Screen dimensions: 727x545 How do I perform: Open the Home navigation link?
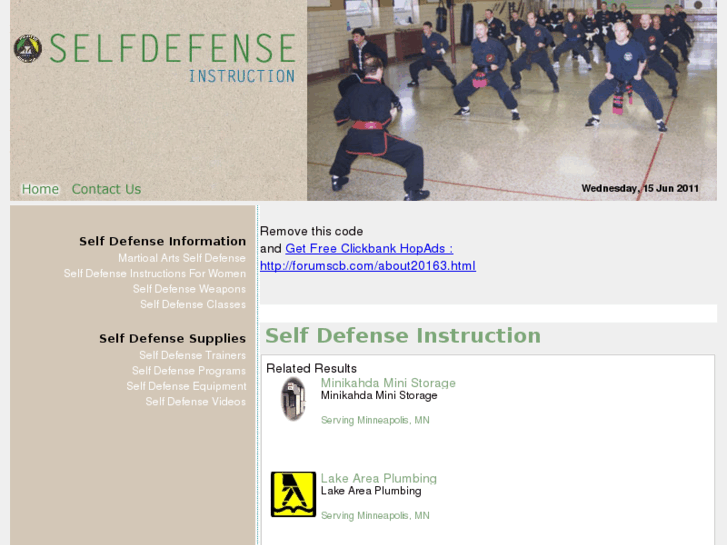pos(40,189)
